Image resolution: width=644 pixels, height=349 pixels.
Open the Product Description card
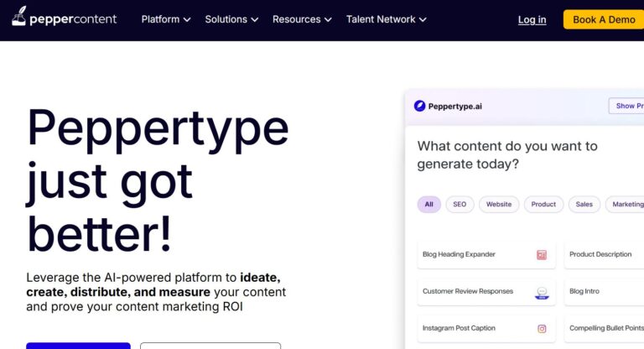coord(604,255)
